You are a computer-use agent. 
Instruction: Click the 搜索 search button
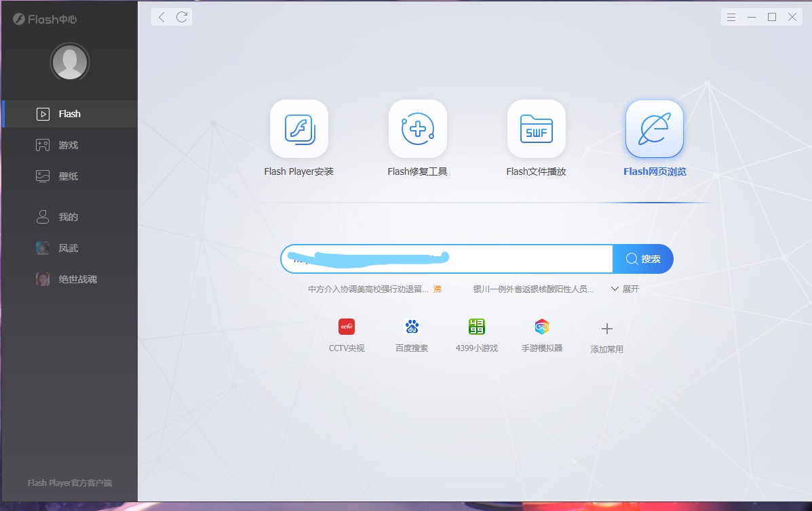[642, 259]
